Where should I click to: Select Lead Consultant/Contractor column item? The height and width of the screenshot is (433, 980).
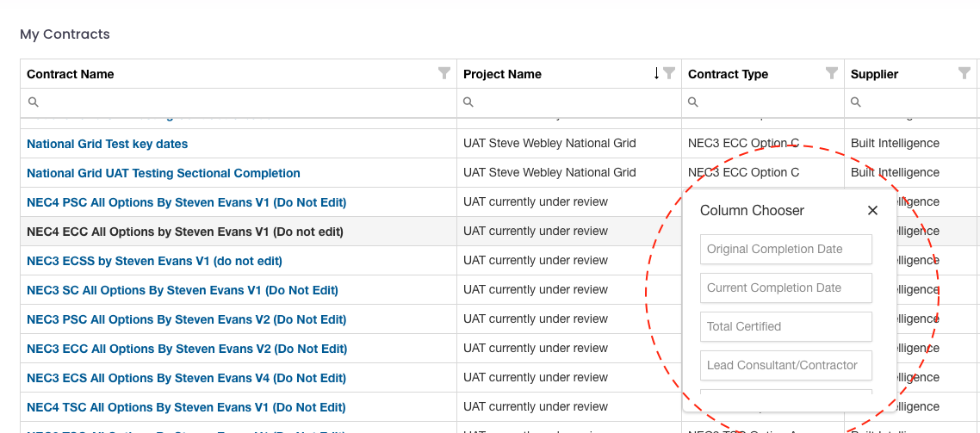[785, 366]
